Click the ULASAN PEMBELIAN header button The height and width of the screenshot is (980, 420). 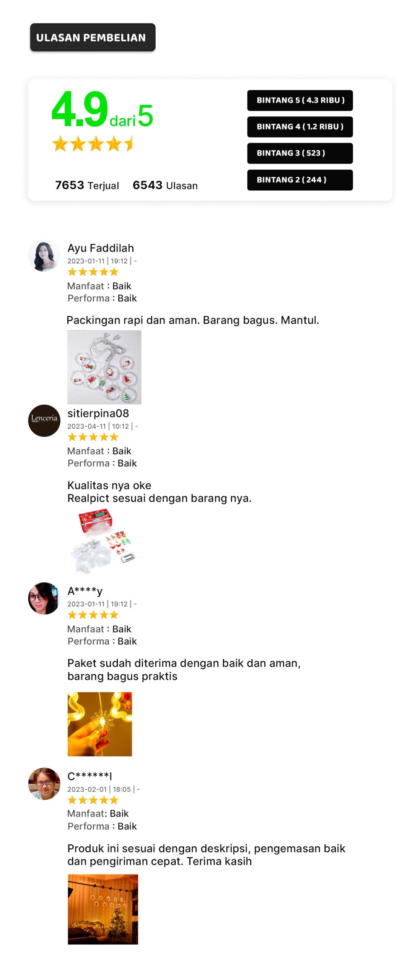[93, 38]
